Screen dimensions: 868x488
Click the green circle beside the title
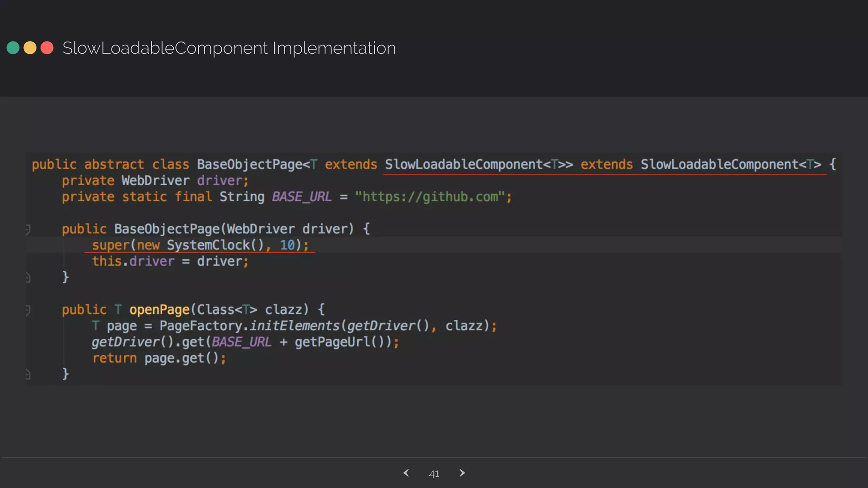point(13,48)
